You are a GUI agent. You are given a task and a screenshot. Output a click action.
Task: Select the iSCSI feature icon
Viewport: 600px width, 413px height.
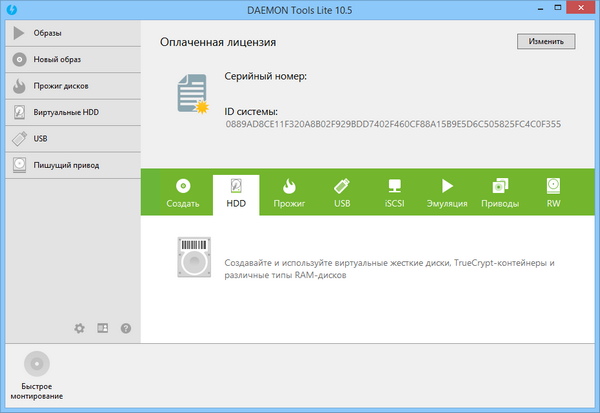click(394, 193)
